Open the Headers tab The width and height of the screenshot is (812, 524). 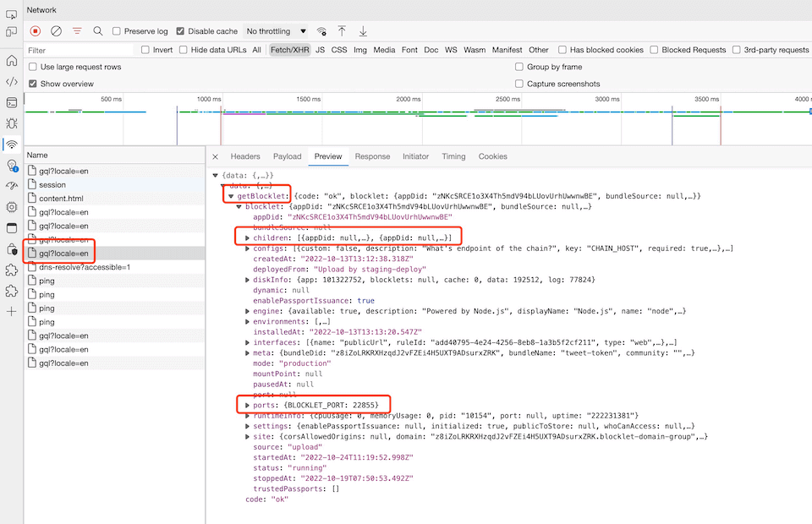coord(245,156)
